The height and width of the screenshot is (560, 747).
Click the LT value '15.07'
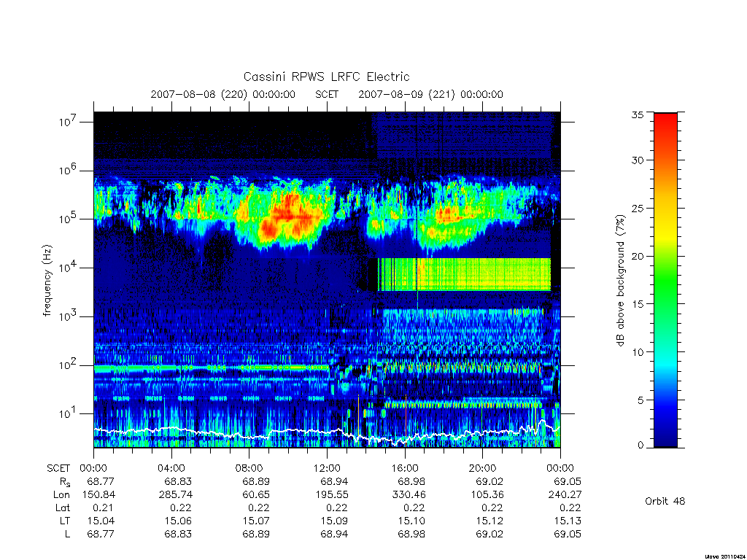click(x=256, y=521)
